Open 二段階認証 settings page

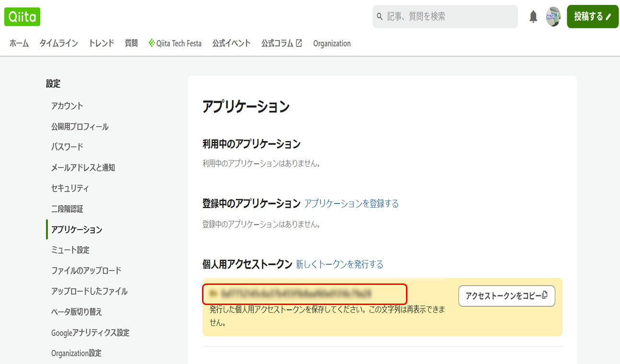click(67, 209)
